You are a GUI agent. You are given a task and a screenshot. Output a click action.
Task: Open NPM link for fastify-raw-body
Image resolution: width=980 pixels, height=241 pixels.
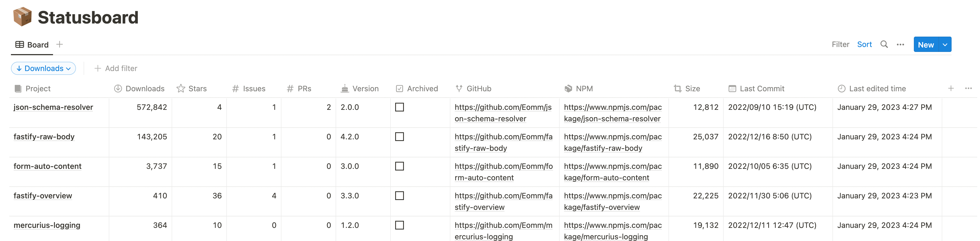(613, 143)
